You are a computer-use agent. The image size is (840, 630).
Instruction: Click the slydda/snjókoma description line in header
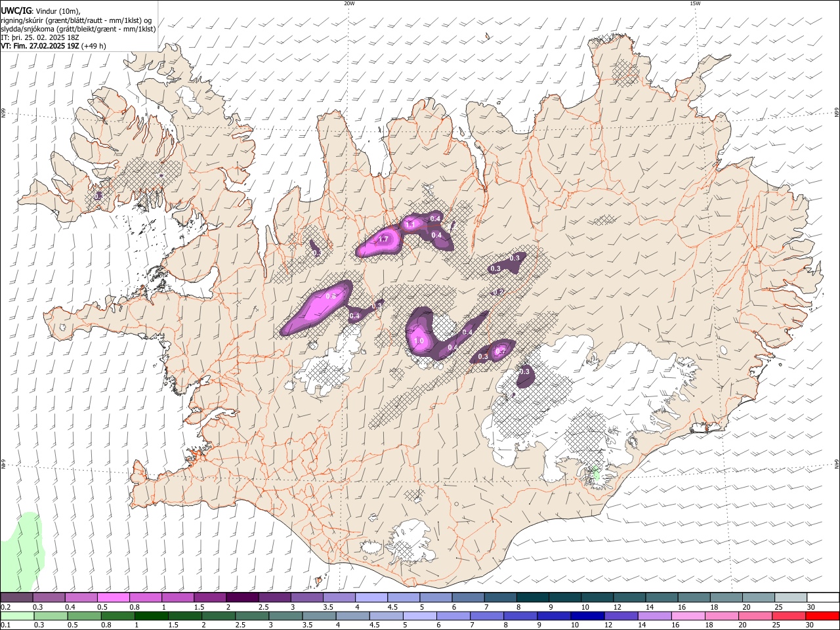78,29
